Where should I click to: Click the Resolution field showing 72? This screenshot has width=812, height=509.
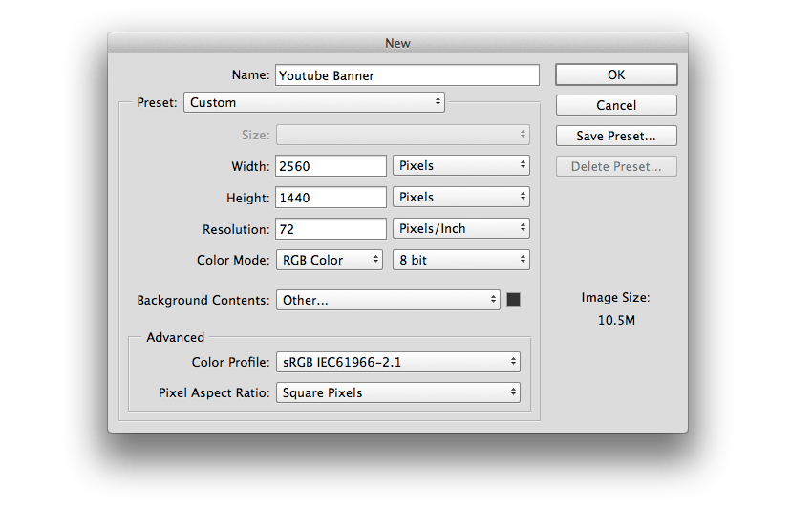coord(331,229)
